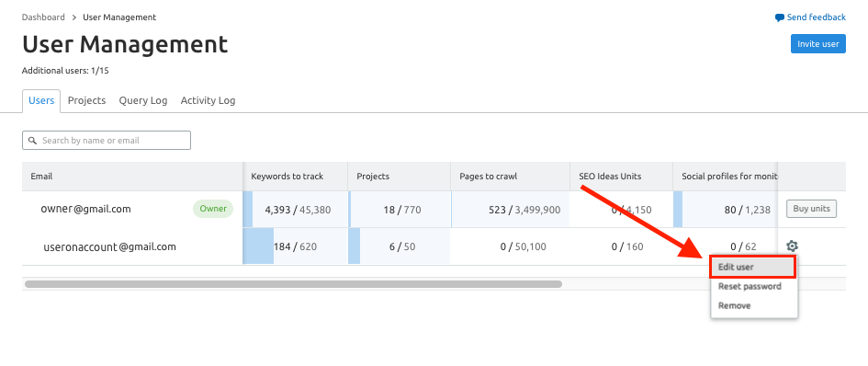Viewport: 868px width, 366px height.
Task: Click User Management in the breadcrumb
Action: pyautogui.click(x=119, y=17)
